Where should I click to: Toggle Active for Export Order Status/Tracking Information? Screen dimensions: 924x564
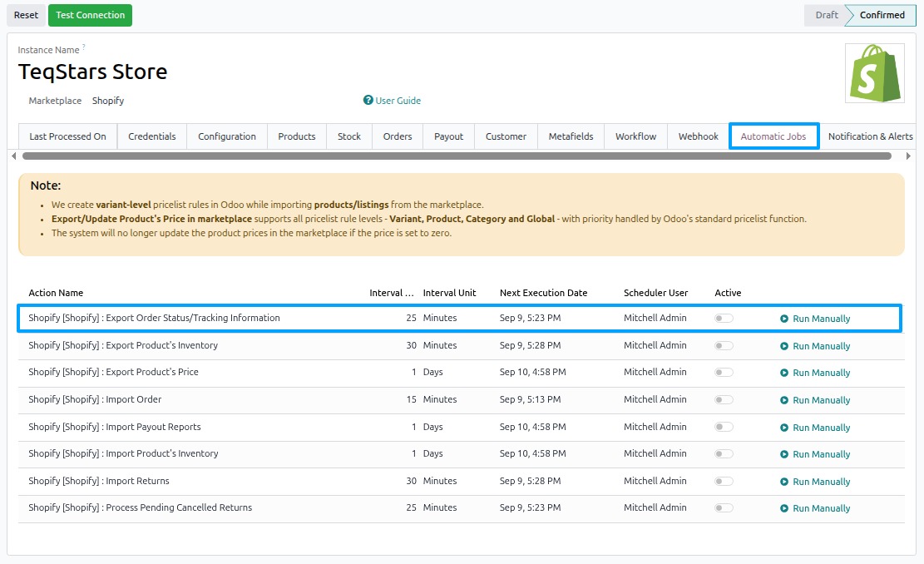click(724, 319)
